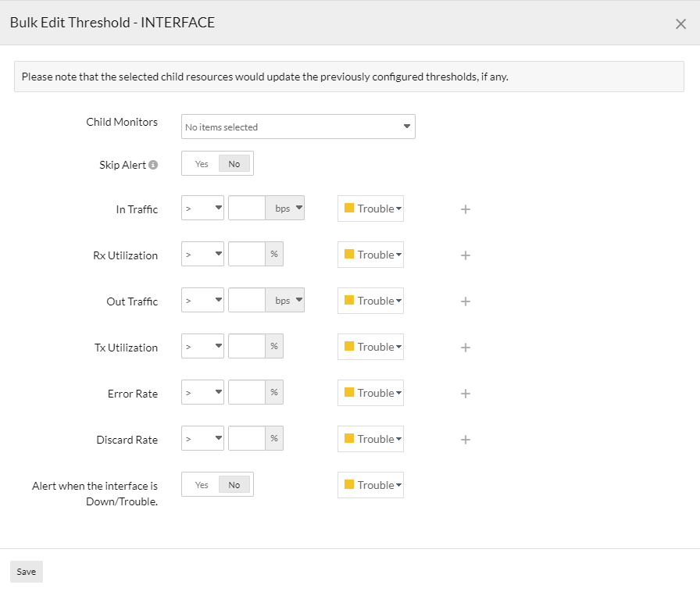Add another In Traffic threshold row
Image resolution: width=700 pixels, height=592 pixels.
tap(465, 209)
